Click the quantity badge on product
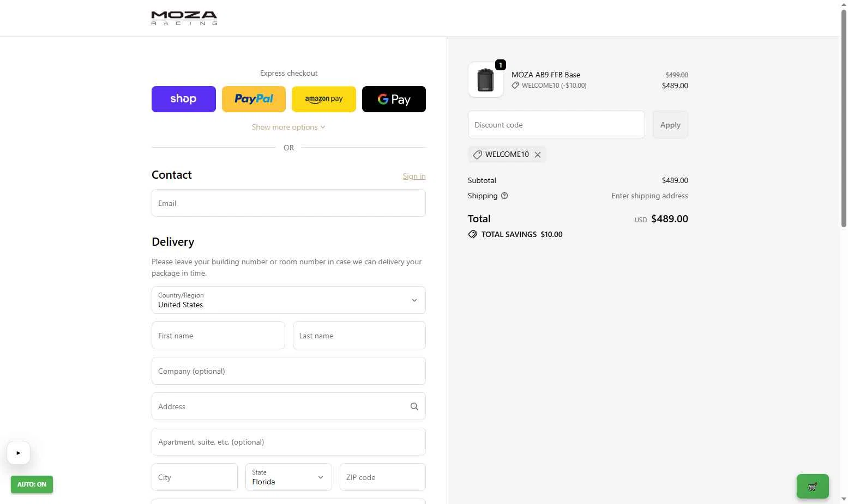 click(x=501, y=65)
